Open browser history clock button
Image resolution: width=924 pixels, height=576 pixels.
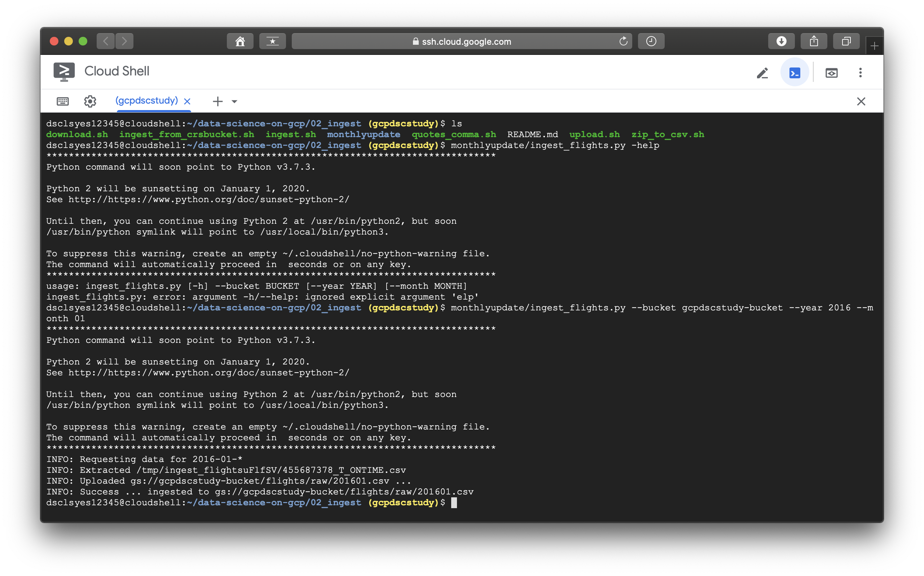point(651,41)
